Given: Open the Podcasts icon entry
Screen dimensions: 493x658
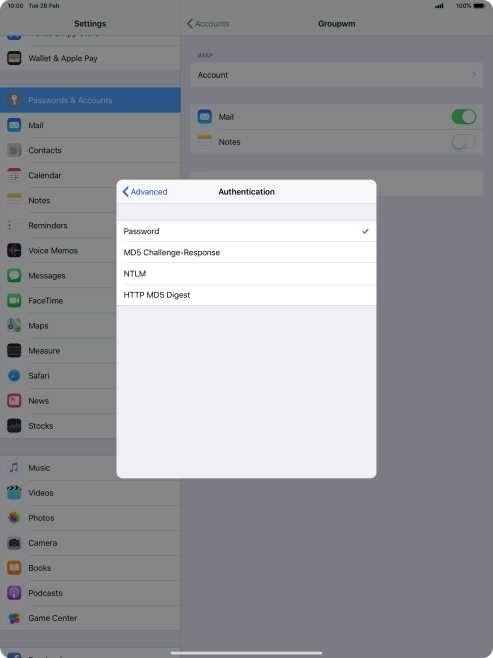Looking at the screenshot, I should pyautogui.click(x=14, y=593).
